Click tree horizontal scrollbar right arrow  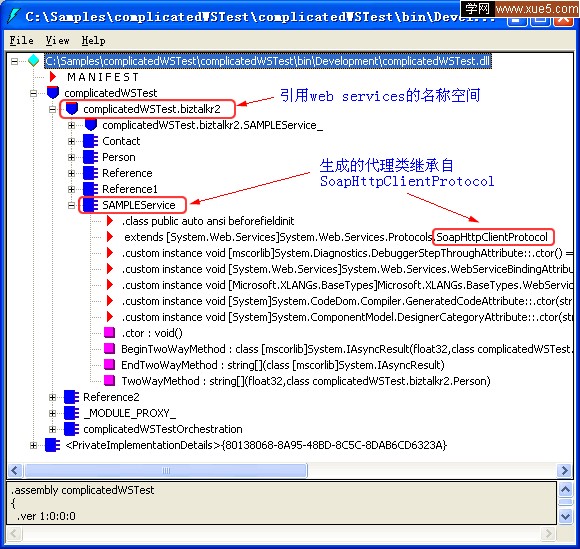coord(565,471)
